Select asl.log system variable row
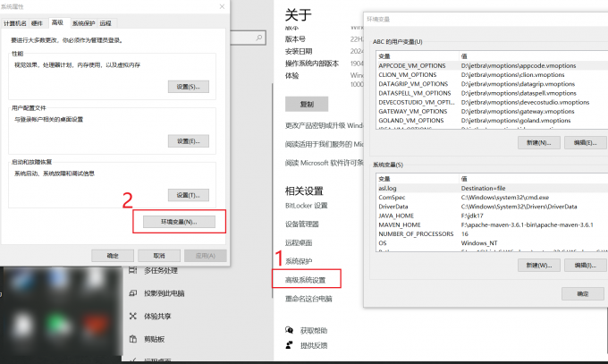This screenshot has width=608, height=364. 492,188
